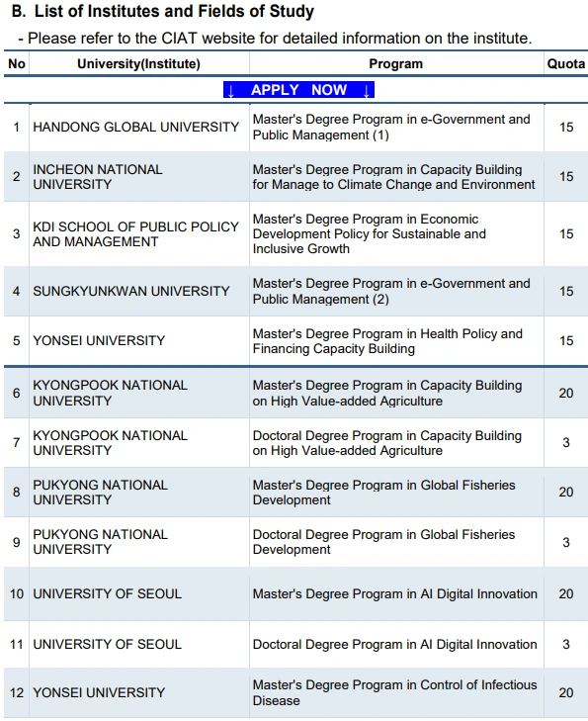Click quota 15 for Handong Global University
The width and height of the screenshot is (588, 721).
pos(566,127)
